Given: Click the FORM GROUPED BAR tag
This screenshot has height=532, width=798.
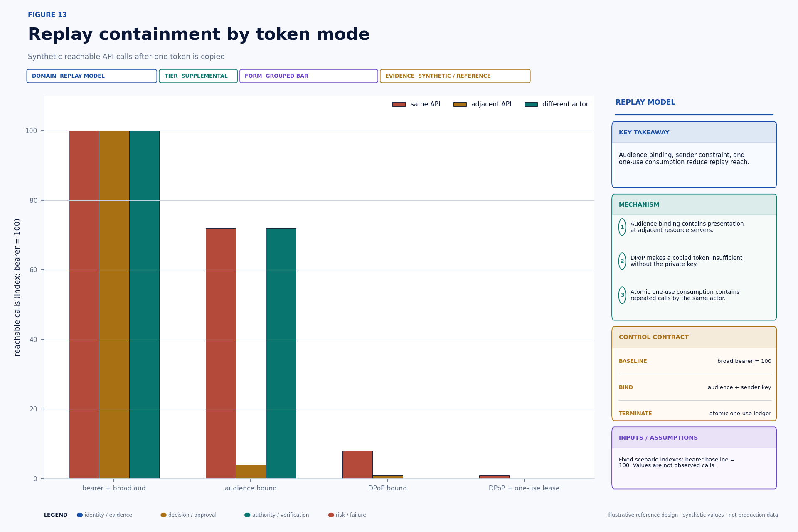Looking at the screenshot, I should (x=309, y=76).
